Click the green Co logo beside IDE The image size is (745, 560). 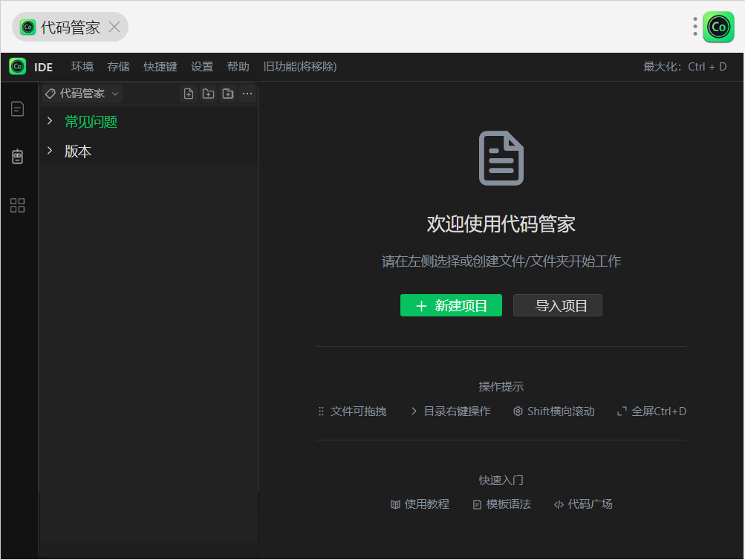click(x=17, y=67)
